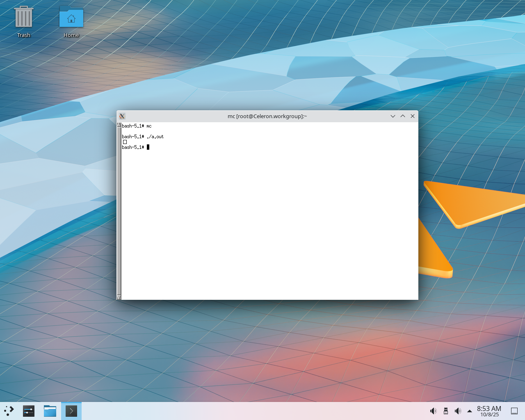
Task: Open the removable devices tray icon
Action: tap(446, 411)
